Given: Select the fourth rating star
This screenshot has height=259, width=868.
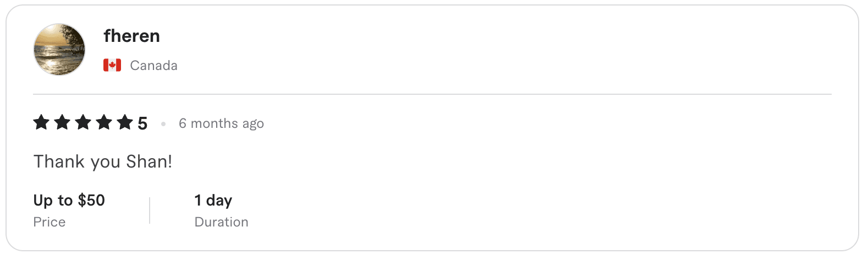Looking at the screenshot, I should tap(104, 122).
